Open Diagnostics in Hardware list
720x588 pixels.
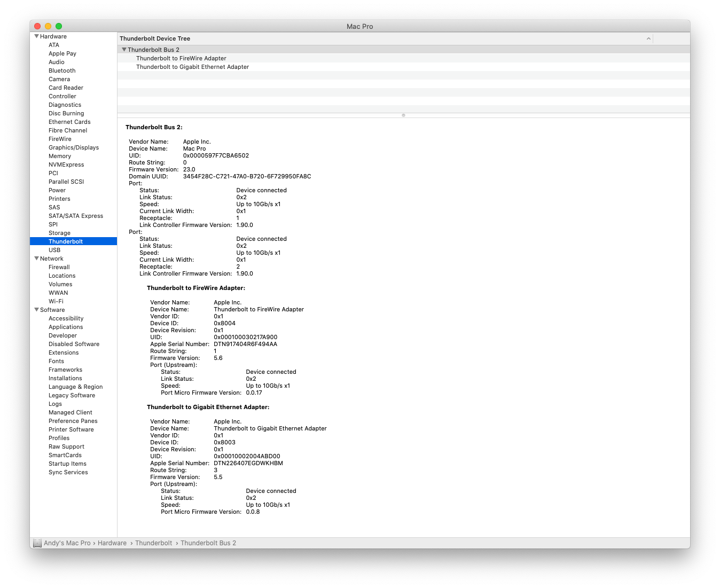(x=65, y=105)
